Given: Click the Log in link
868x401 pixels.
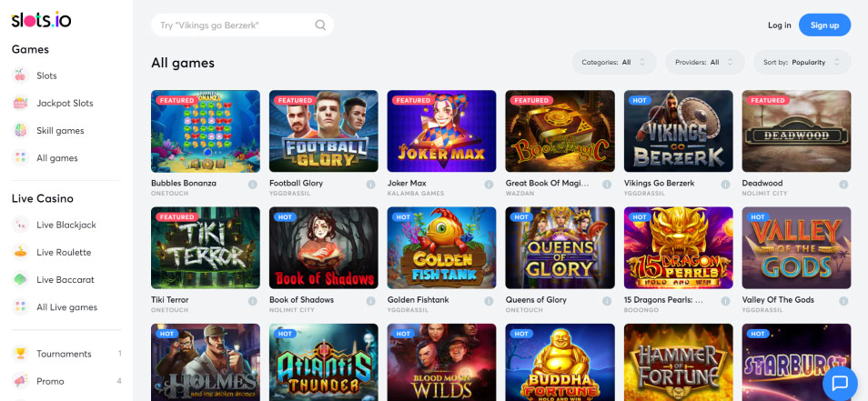Looking at the screenshot, I should click(779, 25).
